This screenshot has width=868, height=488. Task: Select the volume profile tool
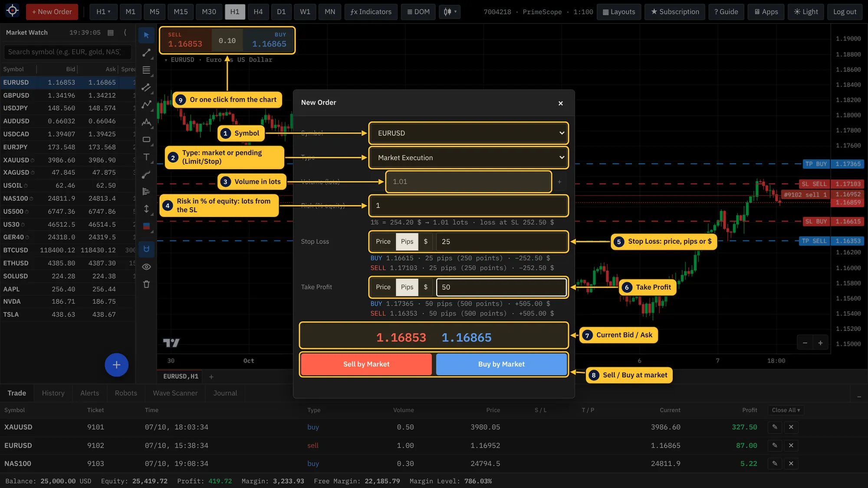tap(146, 192)
